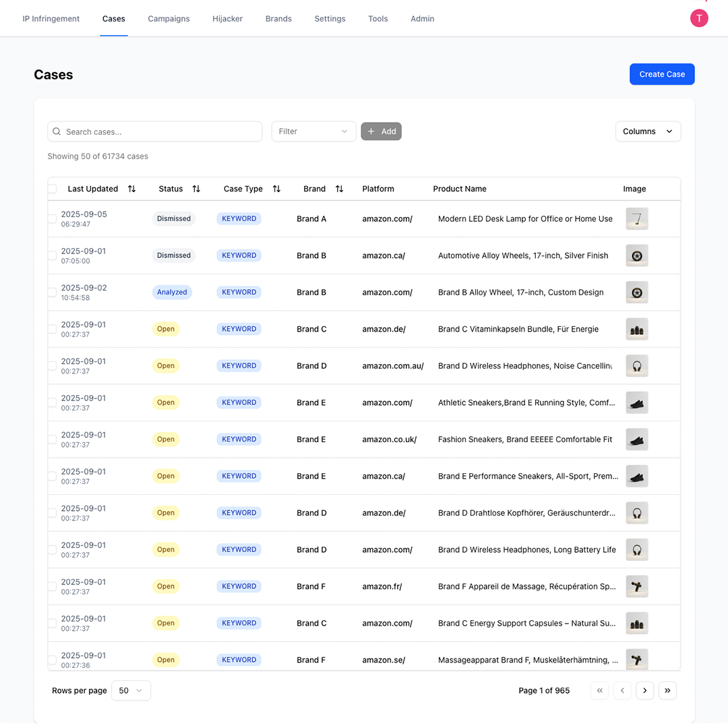The height and width of the screenshot is (728, 728).
Task: Sort cases by Case Type icon
Action: [x=276, y=189]
